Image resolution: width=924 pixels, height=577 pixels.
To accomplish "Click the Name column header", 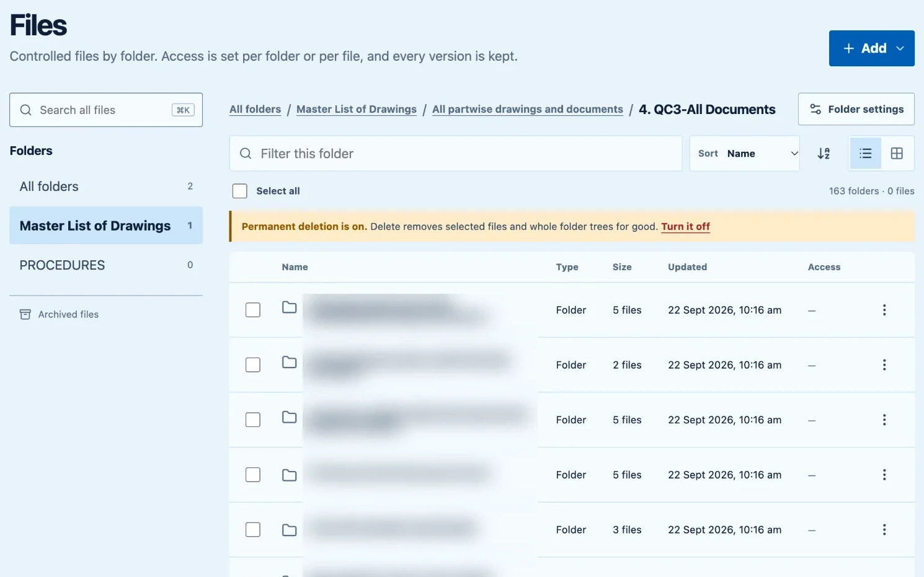I will tap(295, 267).
